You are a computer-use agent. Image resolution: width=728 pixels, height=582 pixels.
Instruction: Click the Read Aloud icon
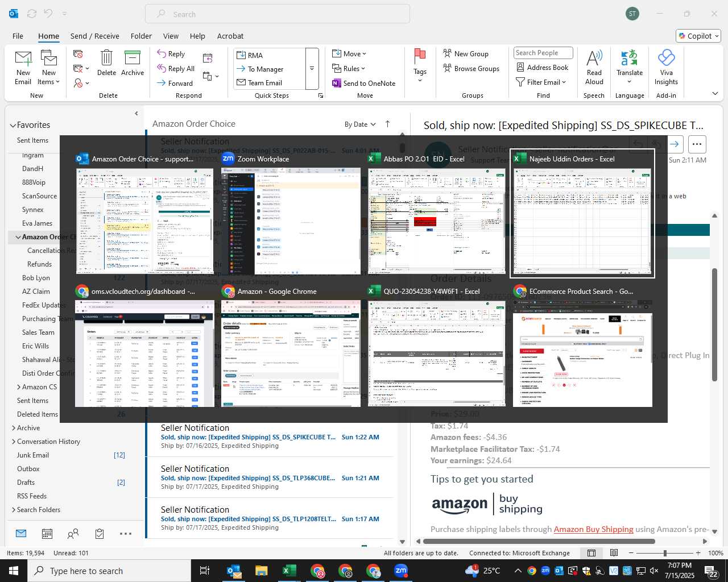pyautogui.click(x=594, y=58)
